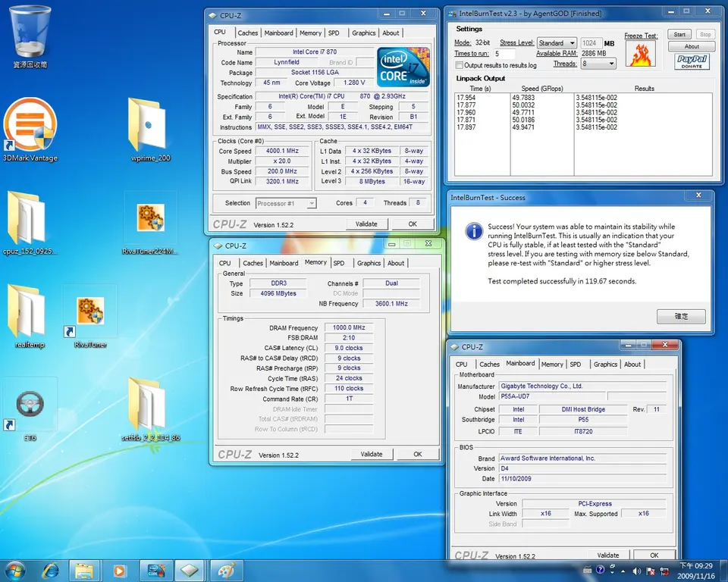Enable Output results to results.log checkbox

coord(459,65)
